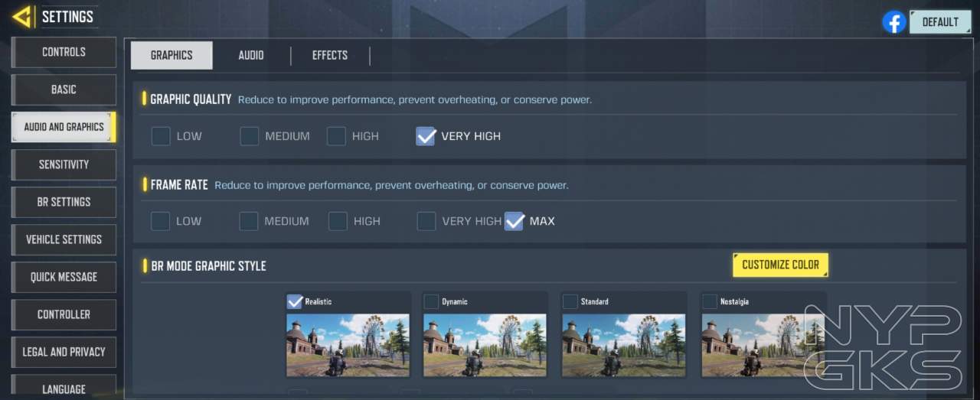Image resolution: width=980 pixels, height=400 pixels.
Task: Set Frame Rate to High
Action: pos(338,221)
